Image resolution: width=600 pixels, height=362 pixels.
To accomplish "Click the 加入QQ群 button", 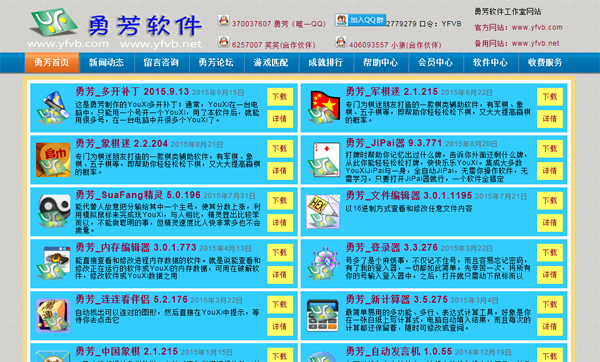I will pyautogui.click(x=360, y=20).
